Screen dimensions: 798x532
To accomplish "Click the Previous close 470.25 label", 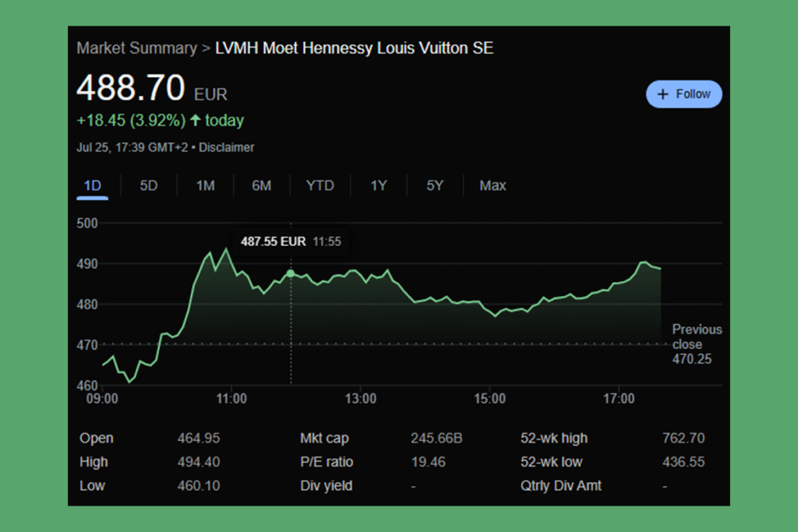I will point(696,344).
